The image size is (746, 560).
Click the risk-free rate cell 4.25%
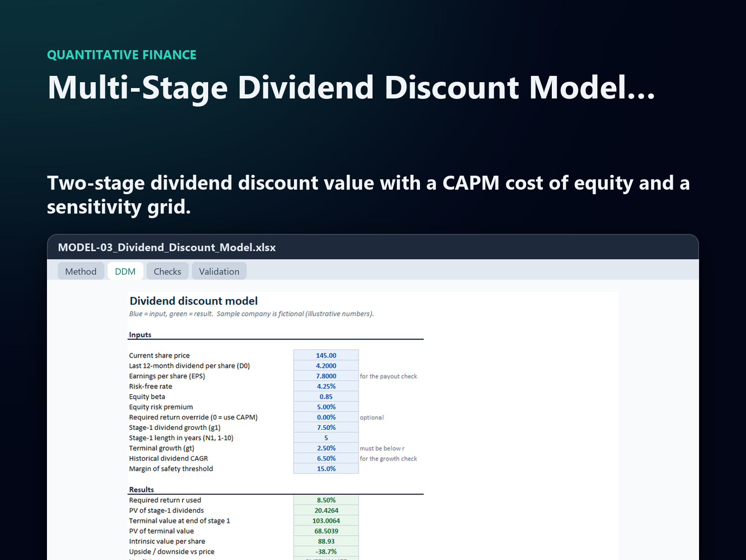(326, 387)
